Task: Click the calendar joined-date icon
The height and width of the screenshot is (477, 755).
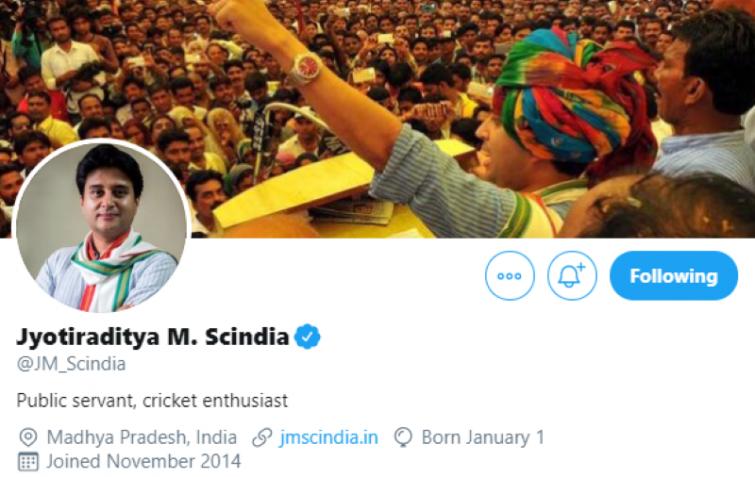Action: [x=28, y=461]
